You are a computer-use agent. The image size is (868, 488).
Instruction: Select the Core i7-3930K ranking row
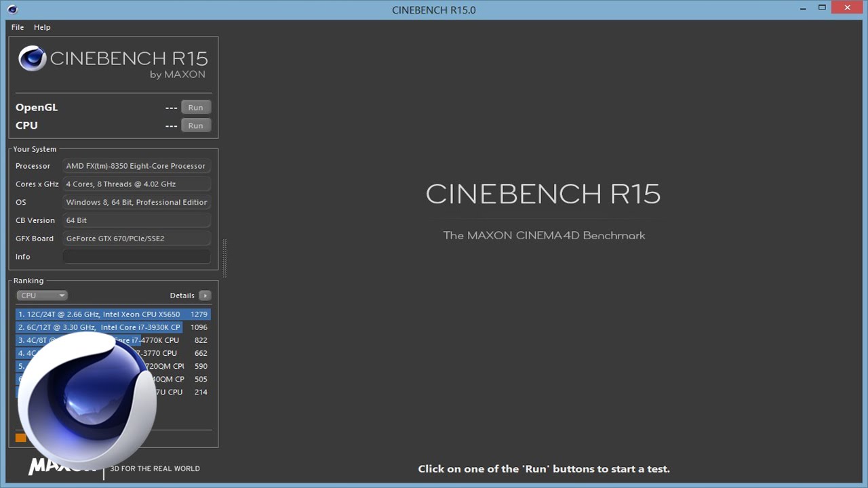(x=113, y=327)
